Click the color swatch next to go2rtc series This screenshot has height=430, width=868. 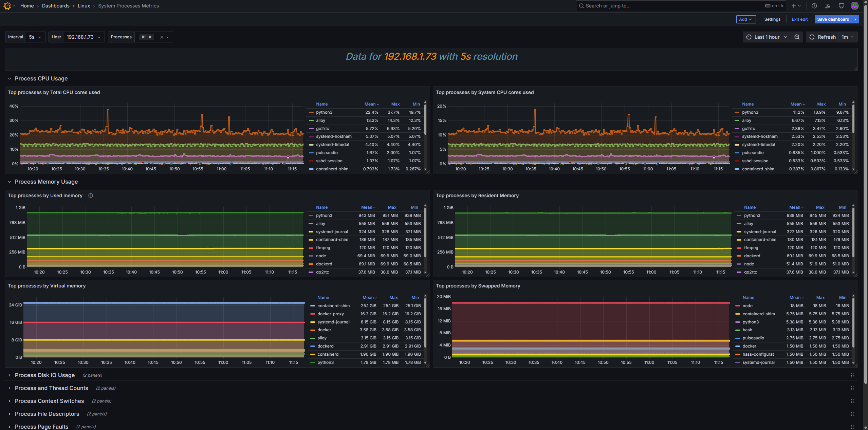pyautogui.click(x=311, y=129)
